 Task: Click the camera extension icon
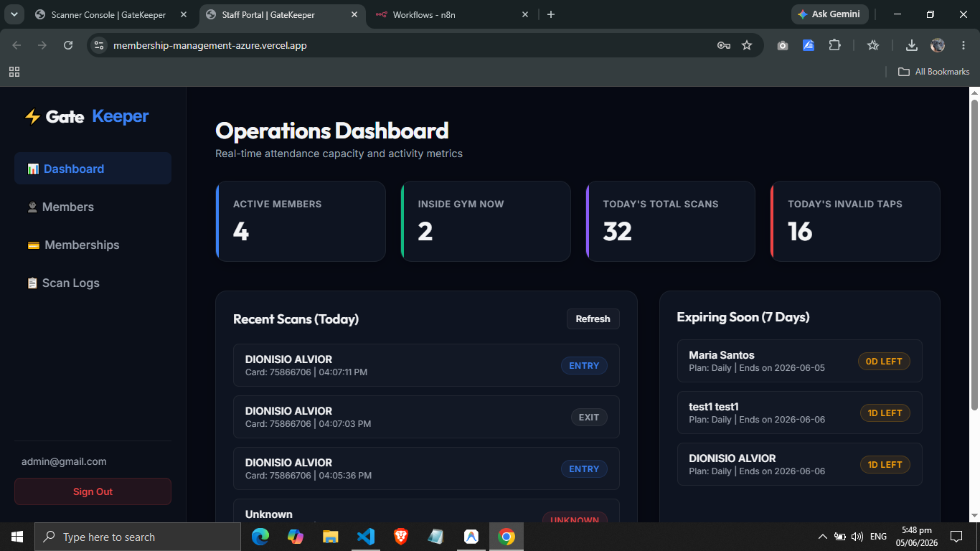[783, 45]
